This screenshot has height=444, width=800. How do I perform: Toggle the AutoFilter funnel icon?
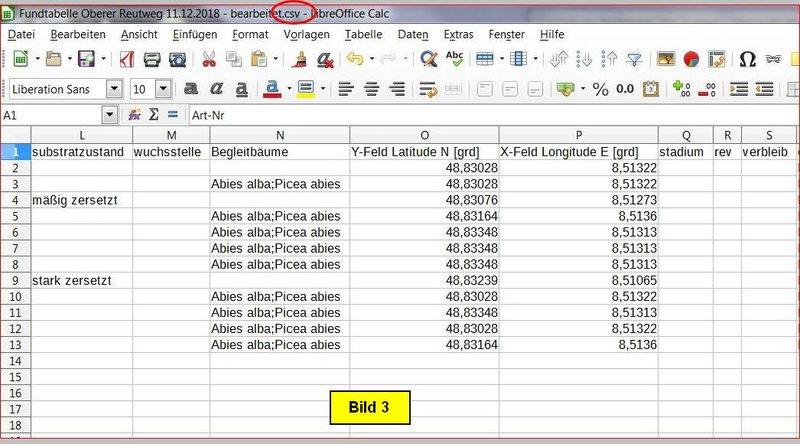[634, 59]
